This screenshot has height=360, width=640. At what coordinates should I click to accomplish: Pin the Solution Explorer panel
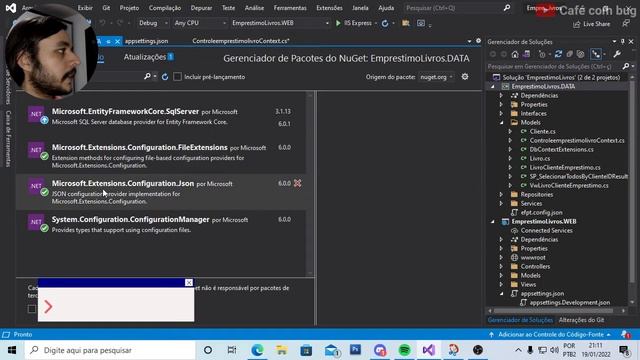(622, 42)
